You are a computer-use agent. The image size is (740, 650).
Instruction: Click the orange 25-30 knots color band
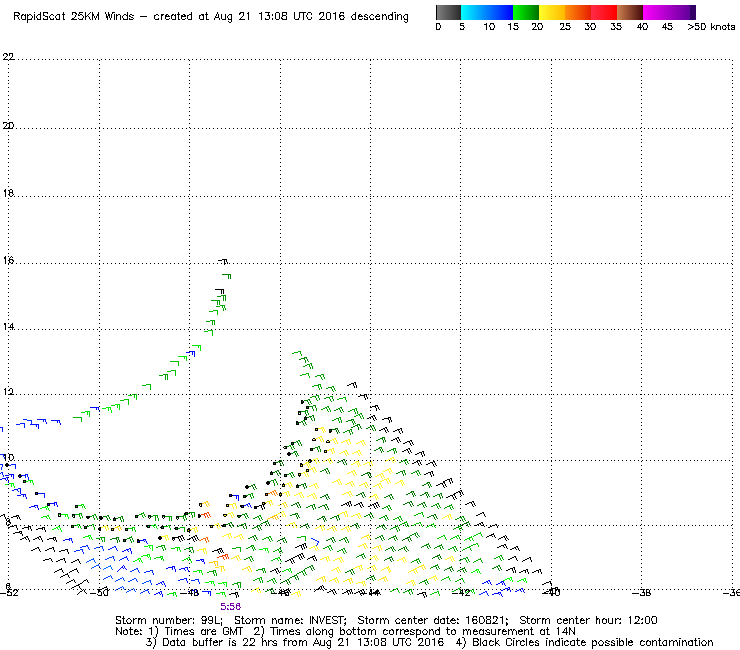click(578, 12)
